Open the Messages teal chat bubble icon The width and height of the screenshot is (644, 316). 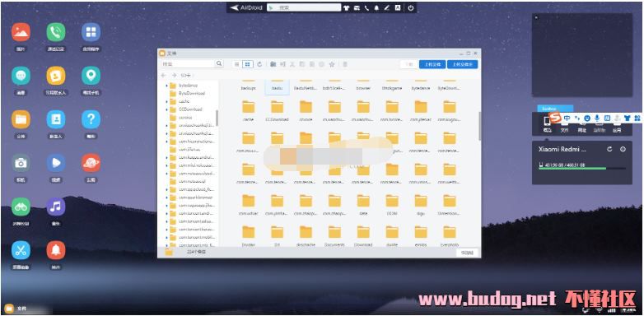tap(21, 76)
